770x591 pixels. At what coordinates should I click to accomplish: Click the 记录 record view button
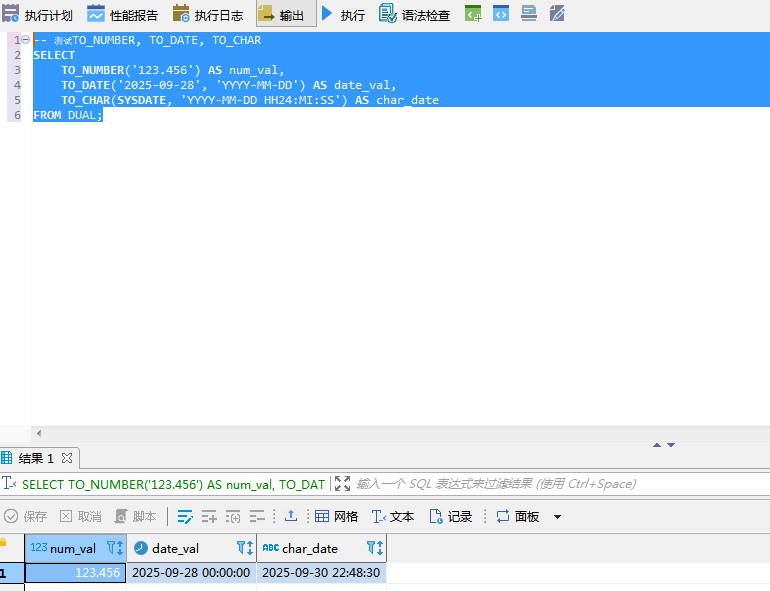pyautogui.click(x=450, y=516)
